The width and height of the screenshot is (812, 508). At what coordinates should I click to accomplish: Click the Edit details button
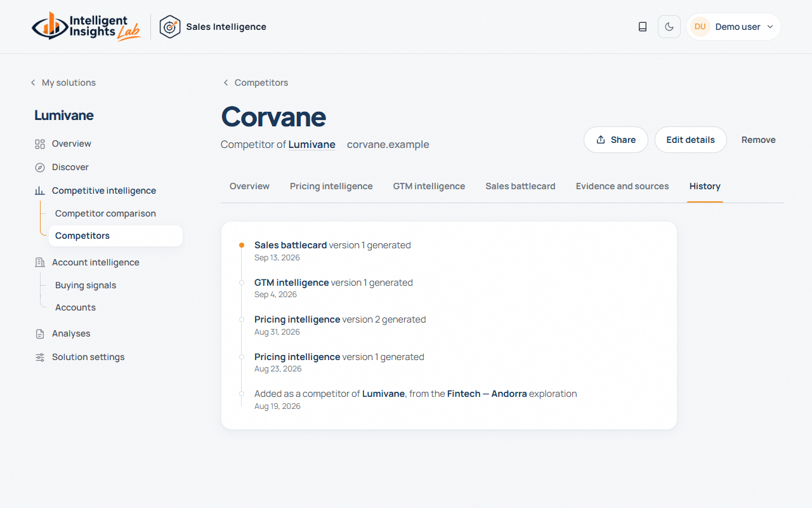[690, 140]
